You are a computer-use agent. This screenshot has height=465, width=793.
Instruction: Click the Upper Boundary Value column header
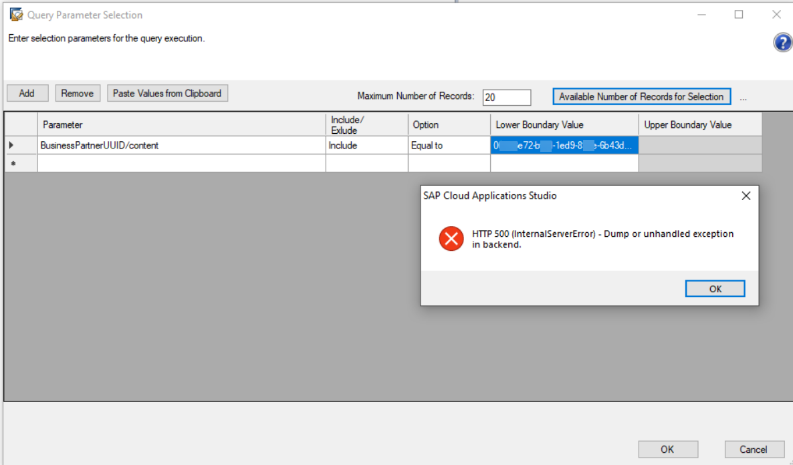click(x=700, y=124)
